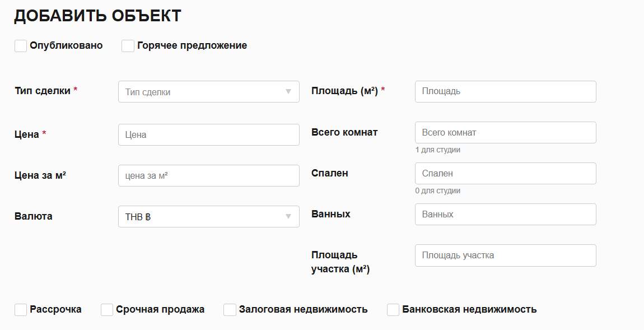The width and height of the screenshot is (644, 330).
Task: Click the Опубликовано label text
Action: click(66, 46)
